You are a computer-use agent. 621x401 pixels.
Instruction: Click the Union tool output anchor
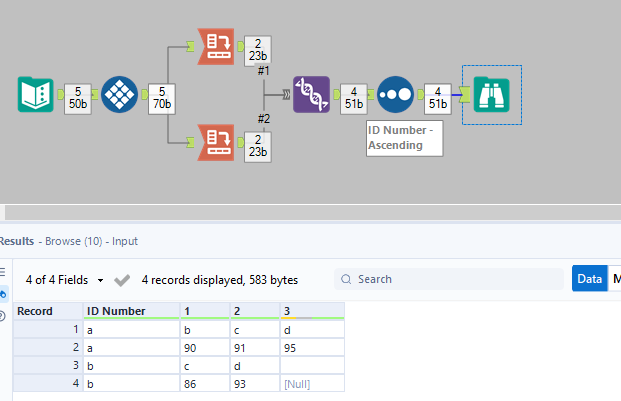click(335, 93)
